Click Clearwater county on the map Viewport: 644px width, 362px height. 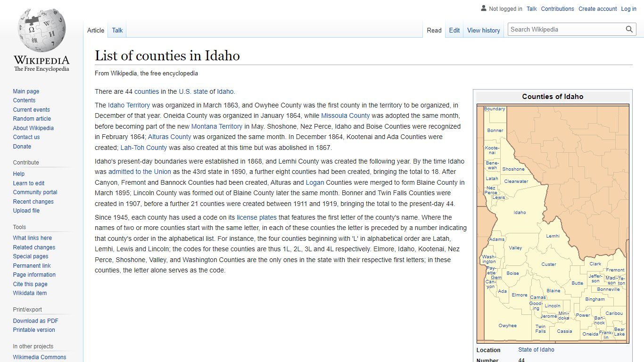[516, 181]
